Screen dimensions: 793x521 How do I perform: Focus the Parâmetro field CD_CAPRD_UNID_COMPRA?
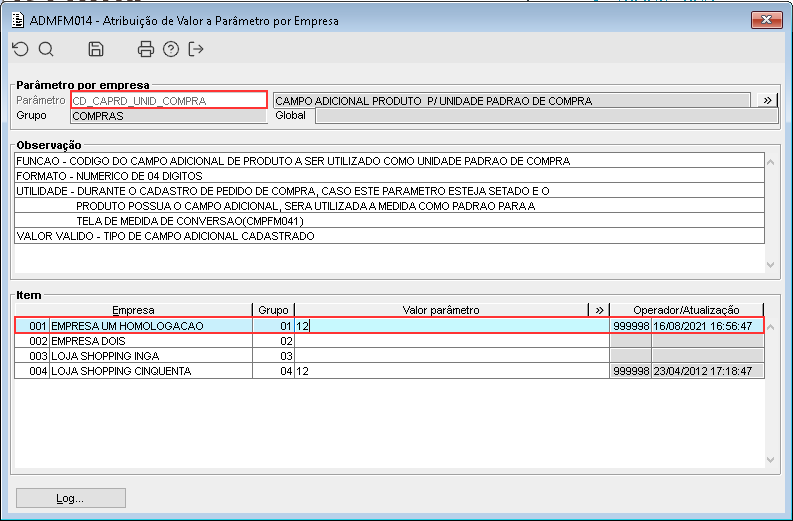pyautogui.click(x=169, y=100)
